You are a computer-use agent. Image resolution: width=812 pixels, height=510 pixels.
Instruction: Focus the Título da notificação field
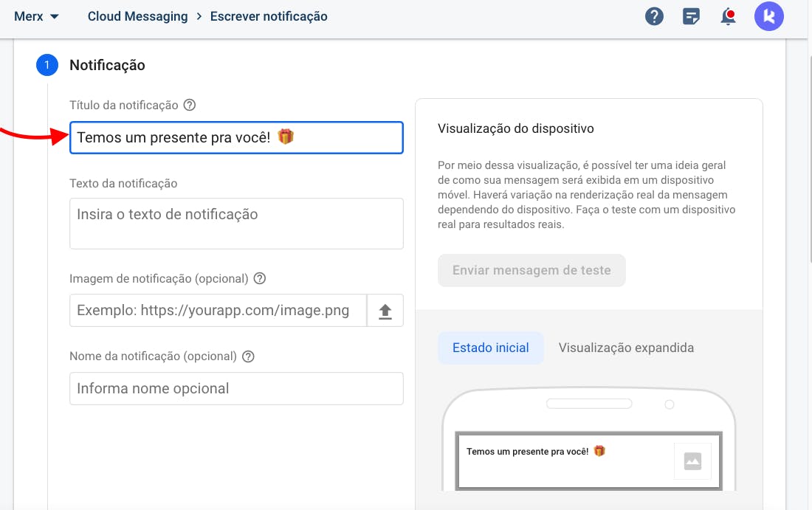pos(236,137)
